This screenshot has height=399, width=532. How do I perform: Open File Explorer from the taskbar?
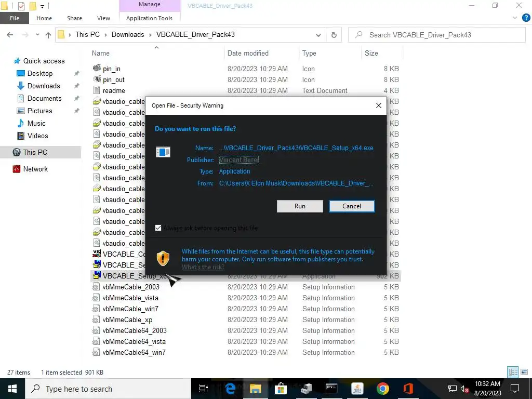255,389
